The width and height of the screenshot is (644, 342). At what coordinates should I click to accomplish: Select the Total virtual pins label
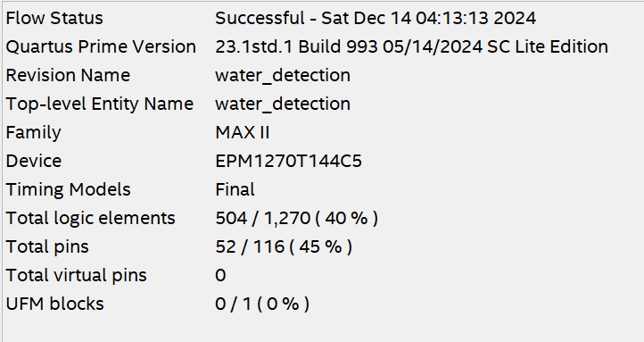click(x=76, y=275)
